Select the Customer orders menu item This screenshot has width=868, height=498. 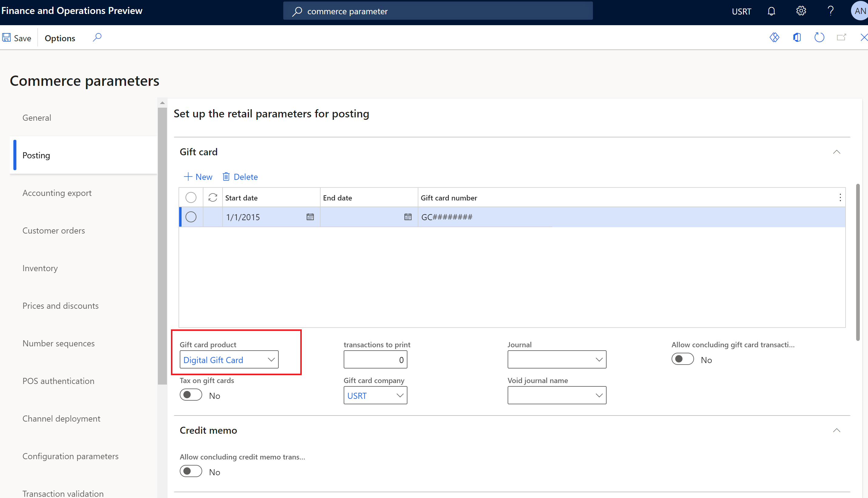pos(54,230)
